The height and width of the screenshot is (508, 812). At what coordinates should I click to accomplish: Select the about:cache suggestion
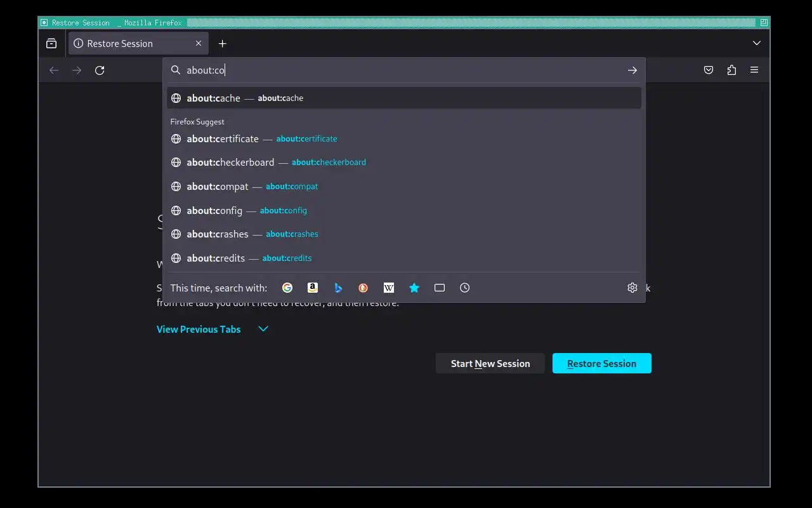pyautogui.click(x=404, y=98)
